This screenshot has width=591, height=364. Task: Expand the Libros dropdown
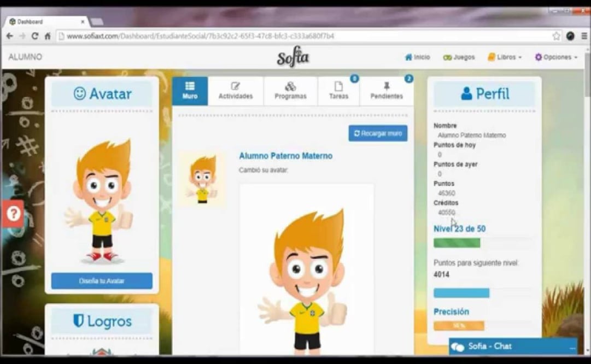(x=504, y=57)
